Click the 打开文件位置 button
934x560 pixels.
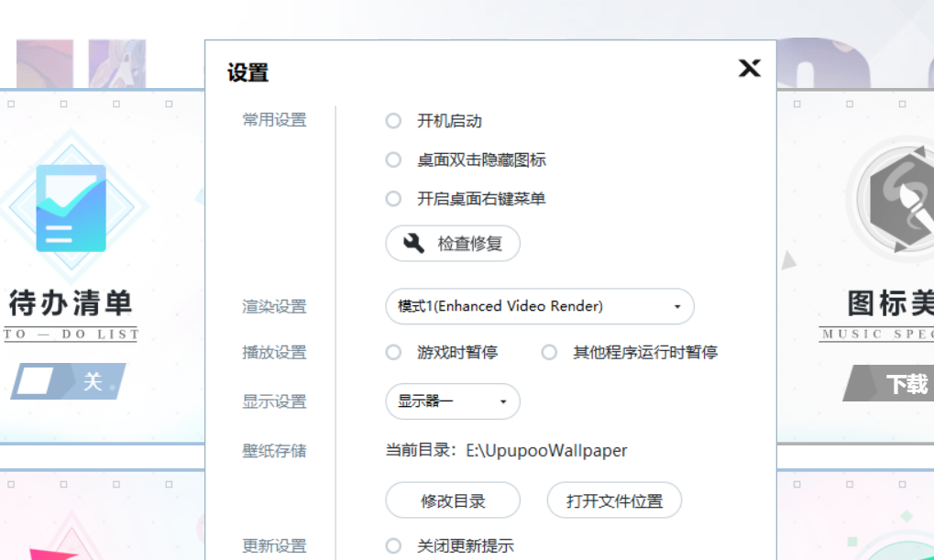pyautogui.click(x=614, y=500)
